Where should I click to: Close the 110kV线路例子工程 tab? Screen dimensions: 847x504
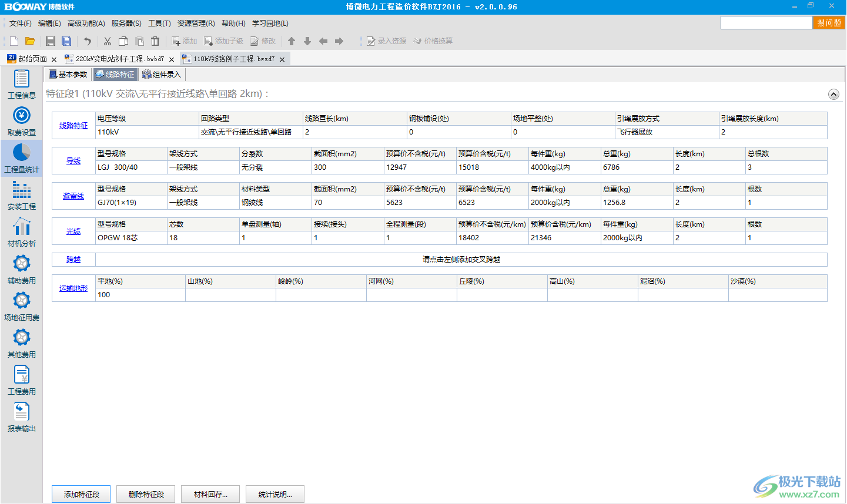282,59
